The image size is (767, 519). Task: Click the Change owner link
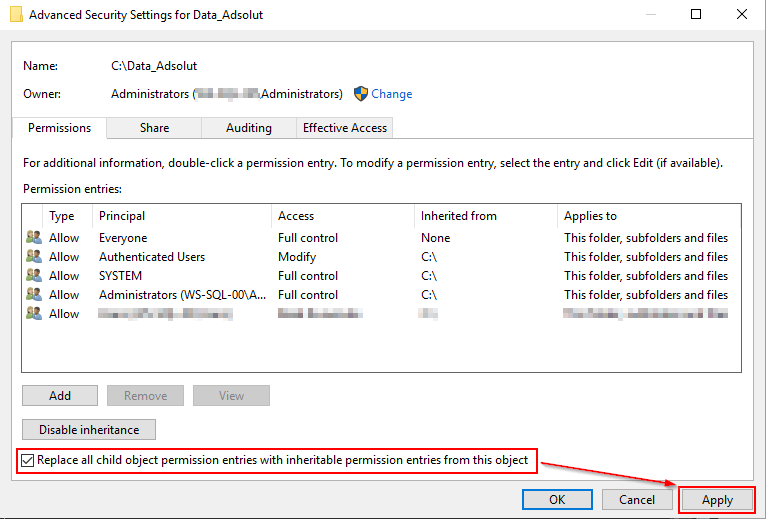pos(391,94)
